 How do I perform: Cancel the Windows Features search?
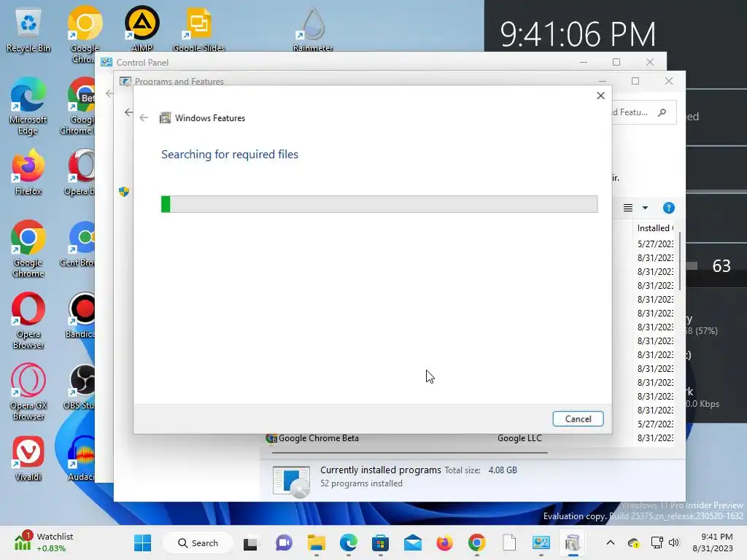click(x=578, y=419)
